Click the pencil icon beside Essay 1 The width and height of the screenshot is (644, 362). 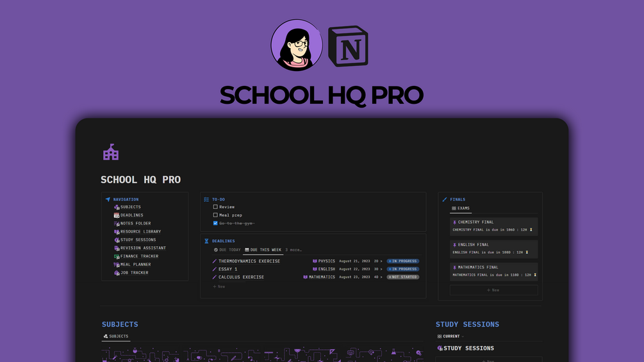(x=215, y=269)
